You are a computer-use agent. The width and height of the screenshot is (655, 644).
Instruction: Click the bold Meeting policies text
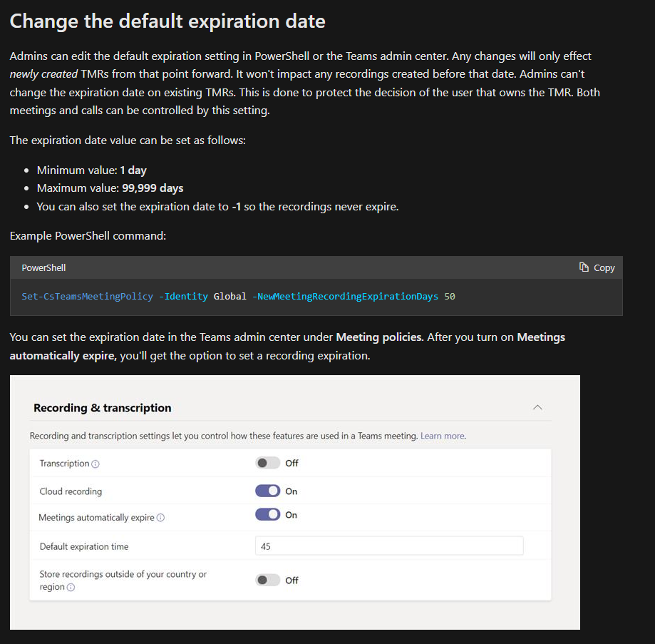point(380,337)
